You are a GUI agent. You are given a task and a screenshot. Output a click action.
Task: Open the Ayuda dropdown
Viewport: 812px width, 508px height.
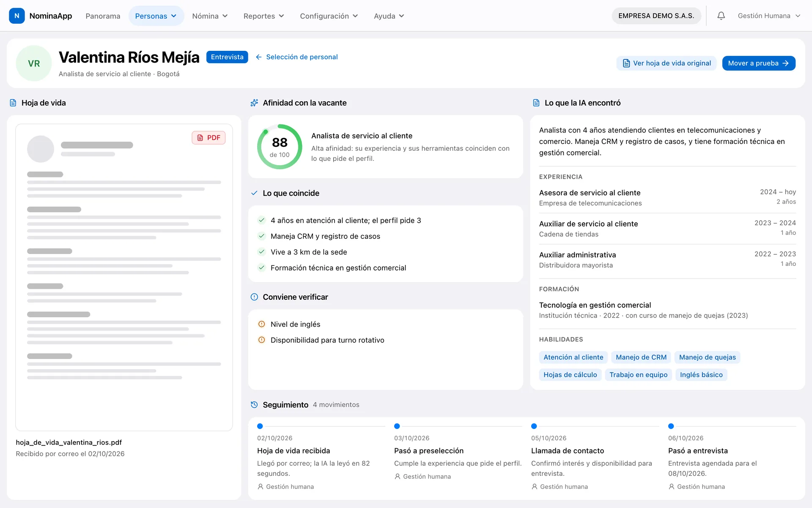click(389, 16)
